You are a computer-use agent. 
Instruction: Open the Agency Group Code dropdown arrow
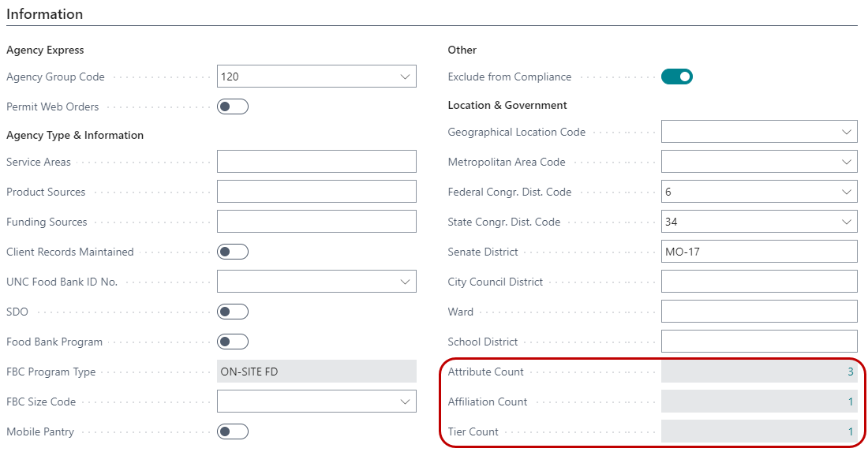[x=406, y=77]
